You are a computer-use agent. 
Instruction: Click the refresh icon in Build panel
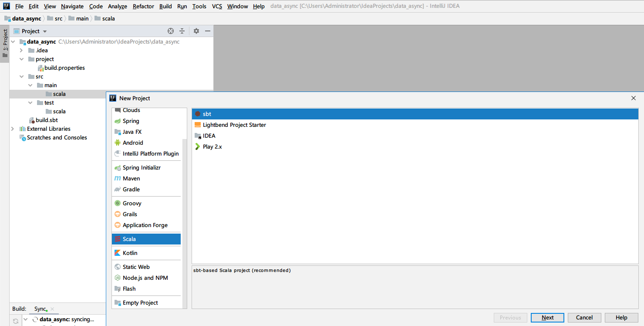coord(16,321)
